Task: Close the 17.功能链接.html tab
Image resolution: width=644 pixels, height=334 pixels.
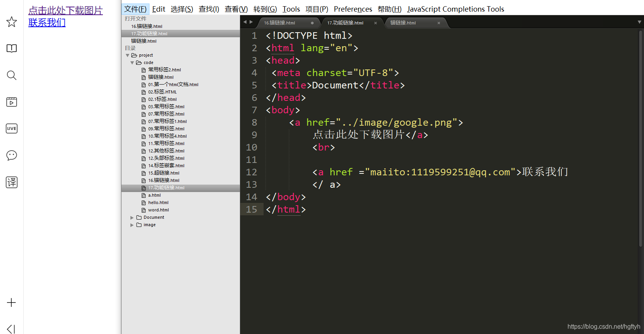Action: pyautogui.click(x=375, y=23)
